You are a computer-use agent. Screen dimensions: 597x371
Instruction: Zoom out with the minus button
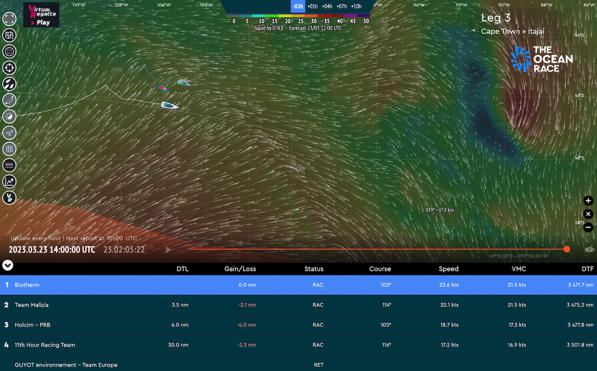click(x=588, y=227)
